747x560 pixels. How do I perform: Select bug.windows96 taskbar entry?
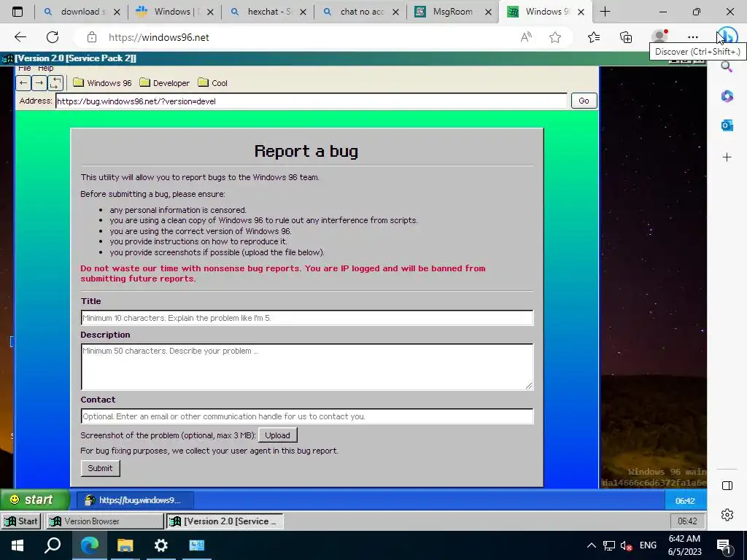tap(135, 500)
